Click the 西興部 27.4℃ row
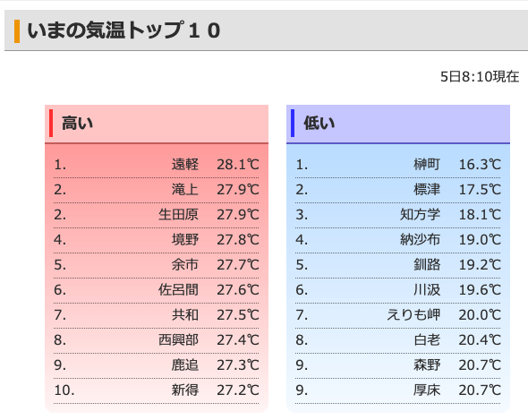528x420 pixels. coord(157,340)
